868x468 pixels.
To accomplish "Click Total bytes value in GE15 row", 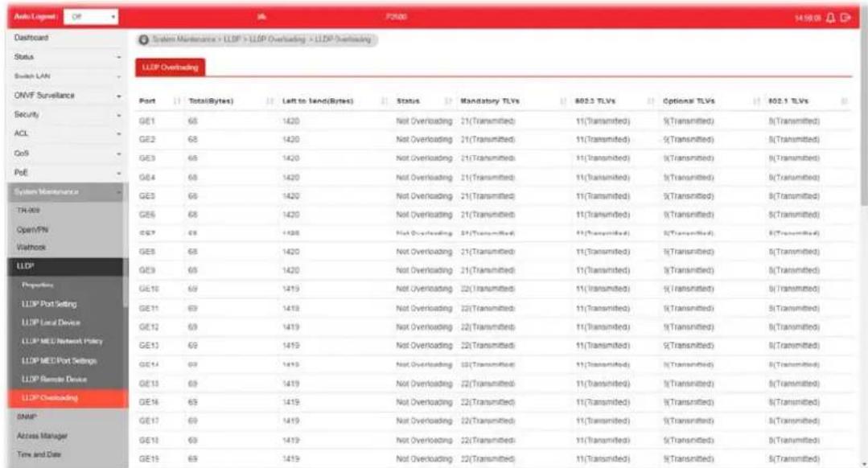I will point(192,384).
